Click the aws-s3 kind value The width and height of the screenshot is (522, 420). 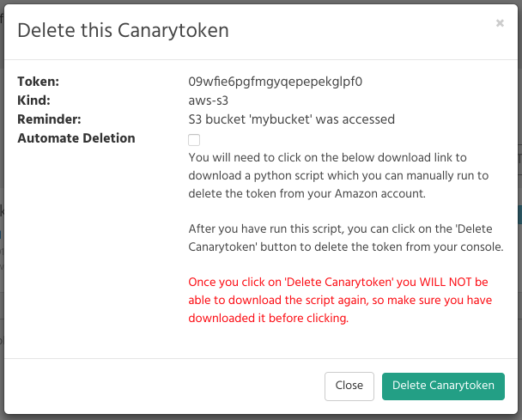tap(209, 100)
